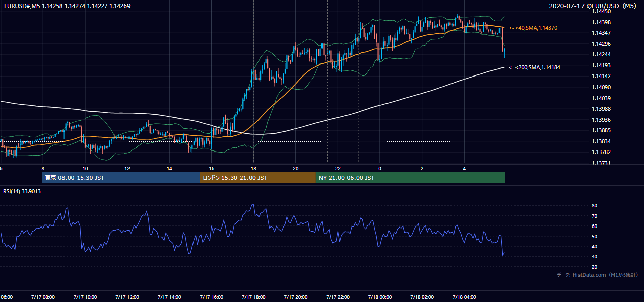Click the 7/18 00:00 bottom time label
This screenshot has width=644, height=302.
(380, 297)
